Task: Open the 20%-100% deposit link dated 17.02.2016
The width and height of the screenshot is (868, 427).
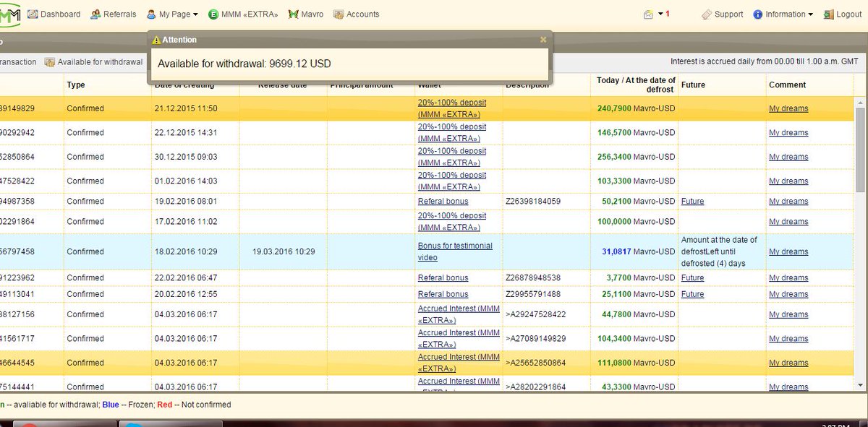Action: [x=452, y=221]
